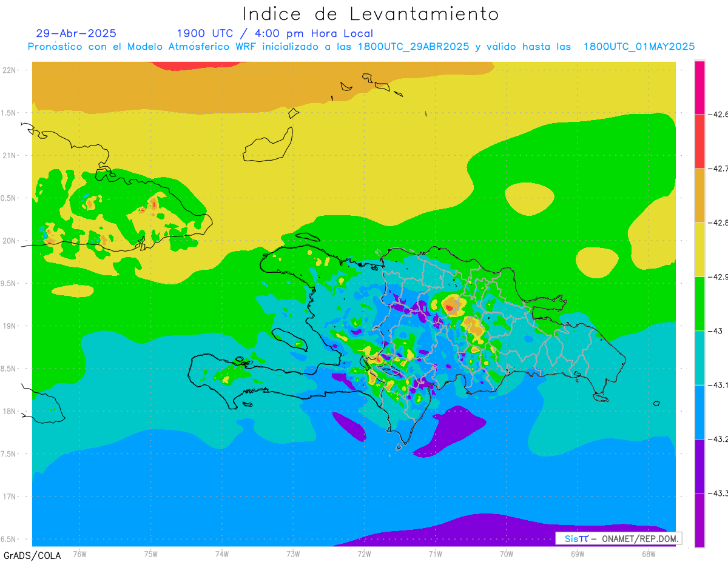Select the "-43.1" legend value
Screen dimensions: 728x562
719,385
